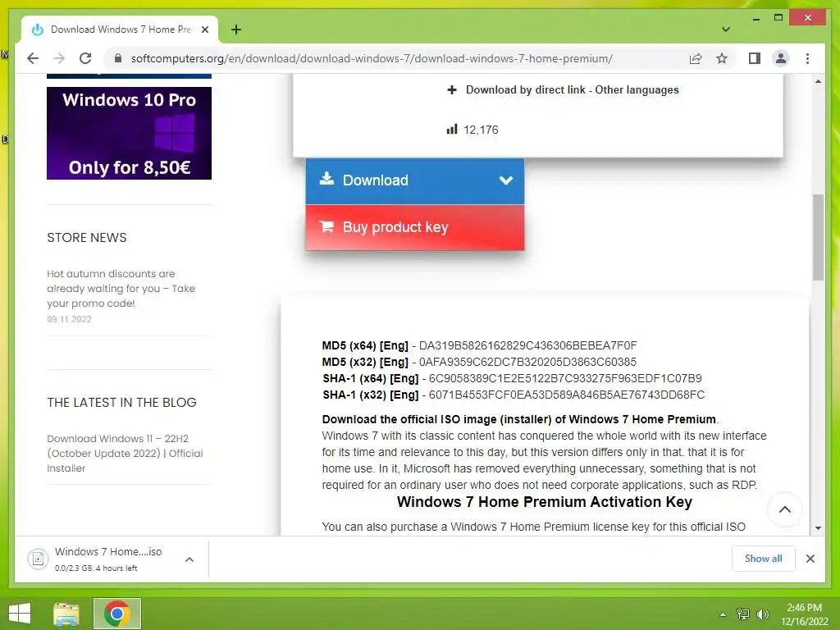
Task: Click the 09.11.2022 news date
Action: (x=69, y=319)
